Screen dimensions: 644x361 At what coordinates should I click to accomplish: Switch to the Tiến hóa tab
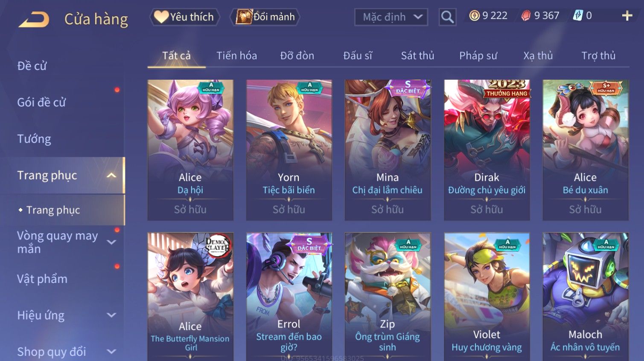click(x=236, y=56)
